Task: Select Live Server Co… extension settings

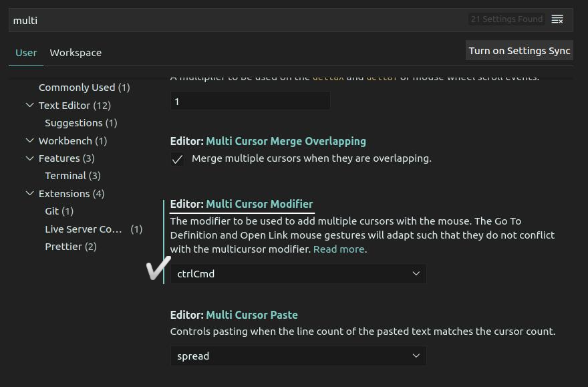Action: [94, 229]
